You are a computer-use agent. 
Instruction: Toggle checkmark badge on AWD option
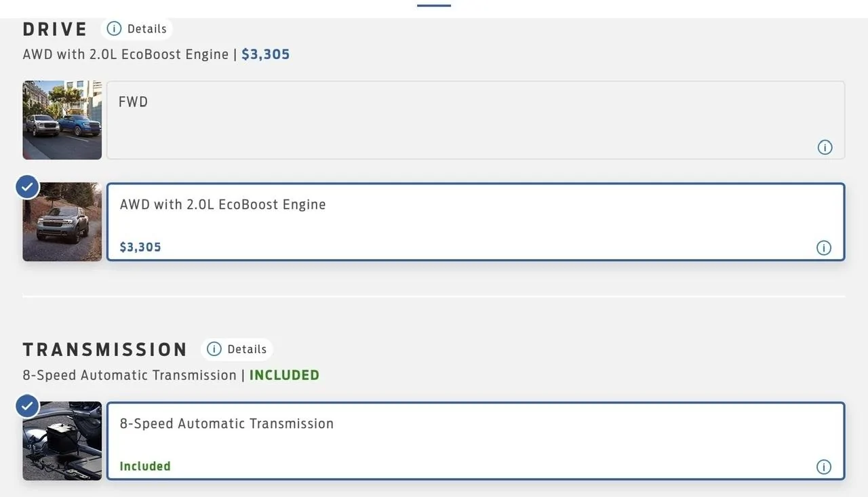27,187
